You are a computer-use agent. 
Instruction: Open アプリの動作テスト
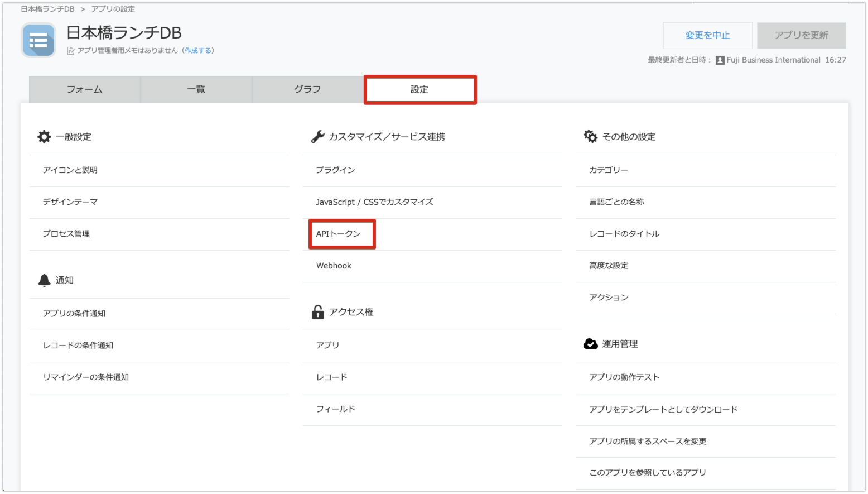point(706,377)
